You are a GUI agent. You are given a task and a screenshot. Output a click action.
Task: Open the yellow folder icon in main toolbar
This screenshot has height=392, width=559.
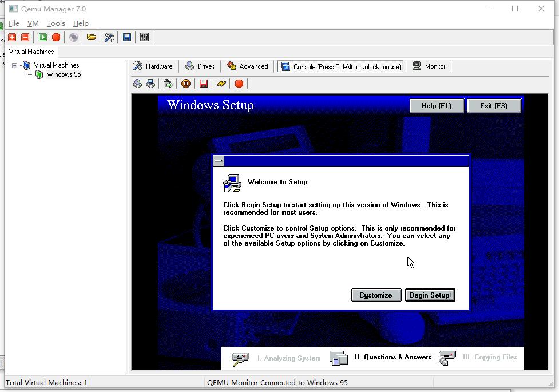tap(92, 37)
